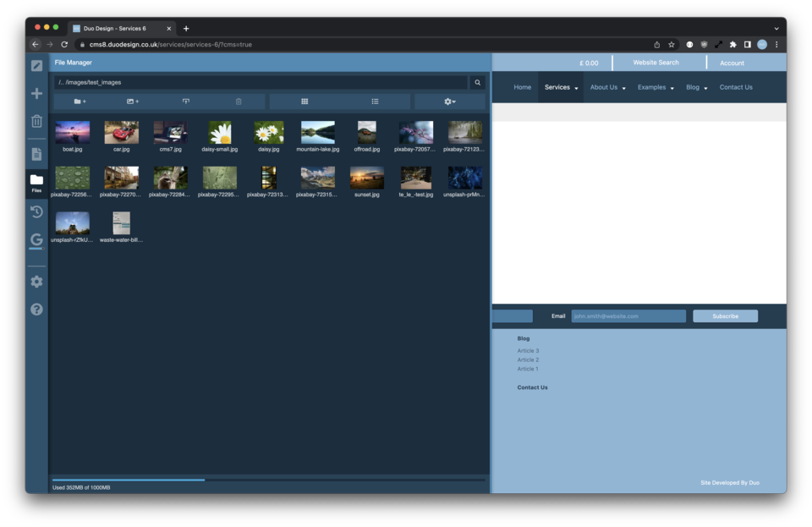Viewport: 812px width, 527px height.
Task: Open the Home nav menu item
Action: coord(523,87)
